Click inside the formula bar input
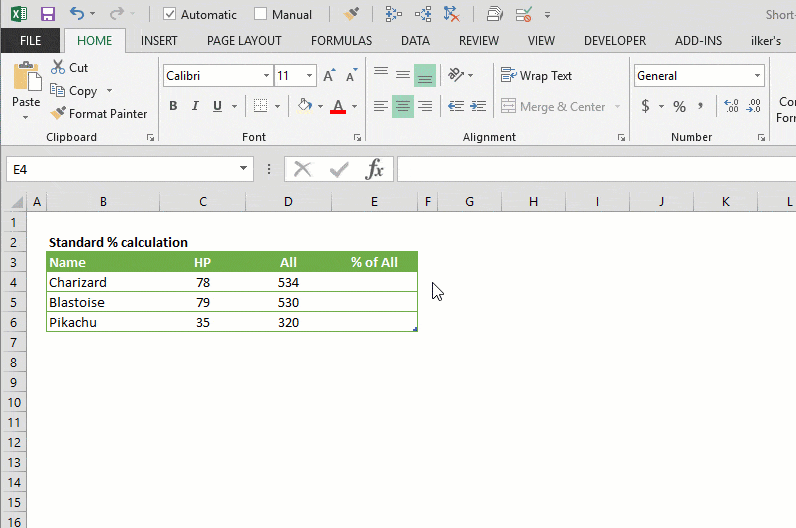The width and height of the screenshot is (796, 528). [x=596, y=169]
